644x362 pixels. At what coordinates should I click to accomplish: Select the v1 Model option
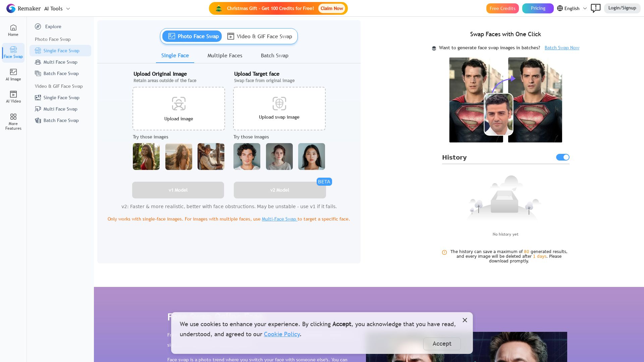tap(178, 190)
